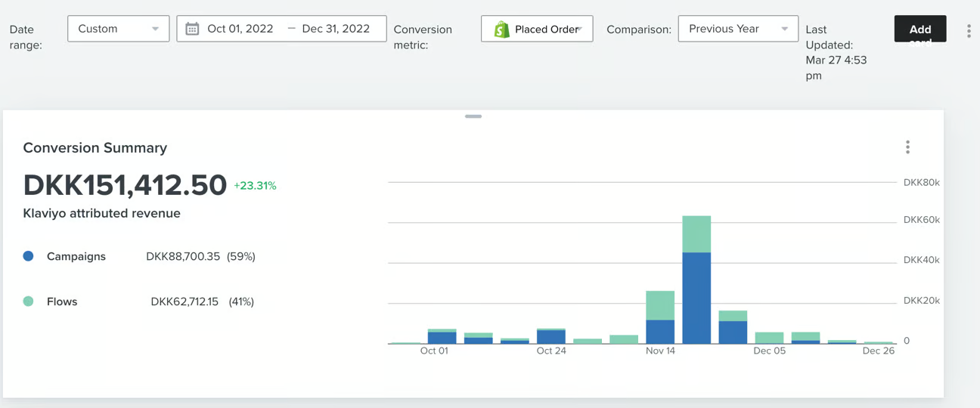Open Conversion Summary card options menu

point(907,147)
